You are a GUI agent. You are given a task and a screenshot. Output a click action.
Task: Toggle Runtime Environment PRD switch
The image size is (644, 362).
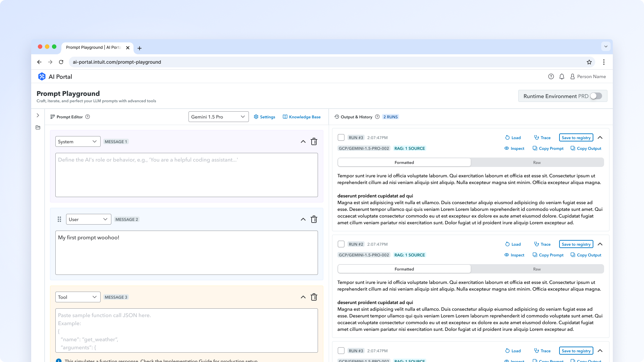point(596,96)
